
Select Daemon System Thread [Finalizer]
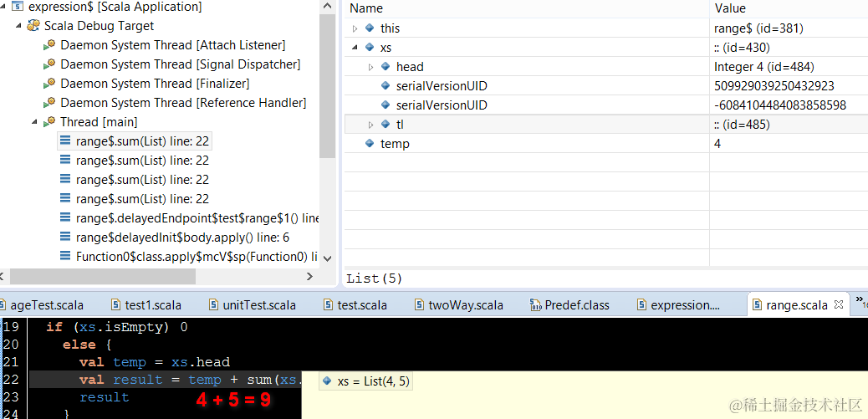pyautogui.click(x=155, y=84)
